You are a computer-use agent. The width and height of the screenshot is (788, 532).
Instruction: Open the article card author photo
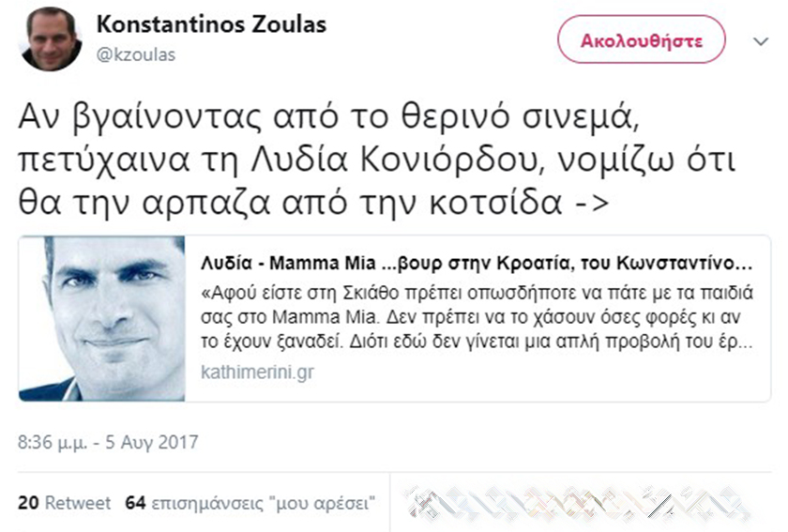[x=102, y=319]
